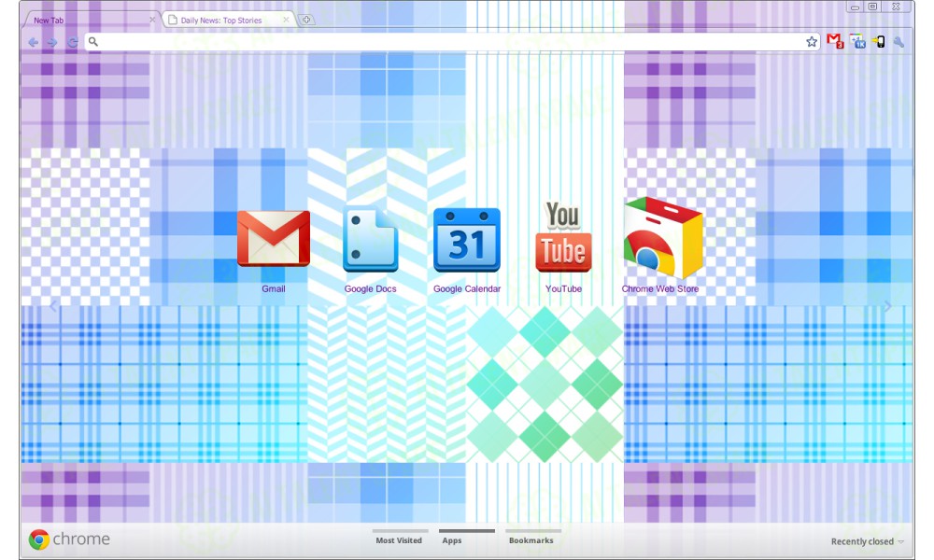Image resolution: width=934 pixels, height=560 pixels.
Task: Click the phone extension icon in toolbar
Action: point(878,42)
